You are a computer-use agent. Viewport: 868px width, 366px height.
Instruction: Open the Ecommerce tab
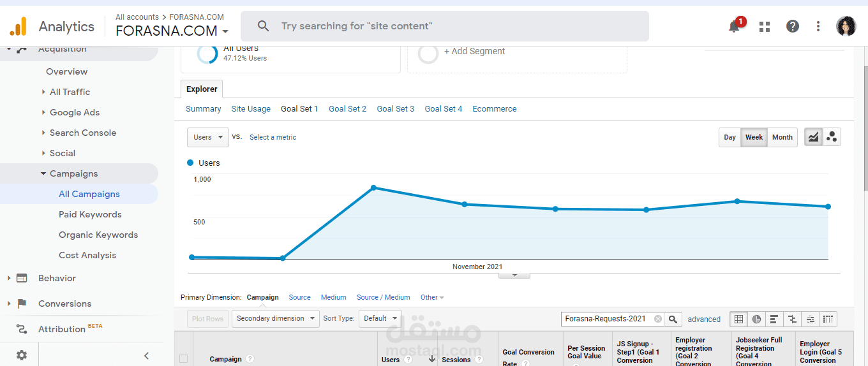(495, 109)
